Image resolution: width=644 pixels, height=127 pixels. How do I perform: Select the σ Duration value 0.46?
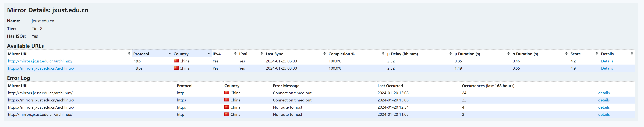coord(516,61)
